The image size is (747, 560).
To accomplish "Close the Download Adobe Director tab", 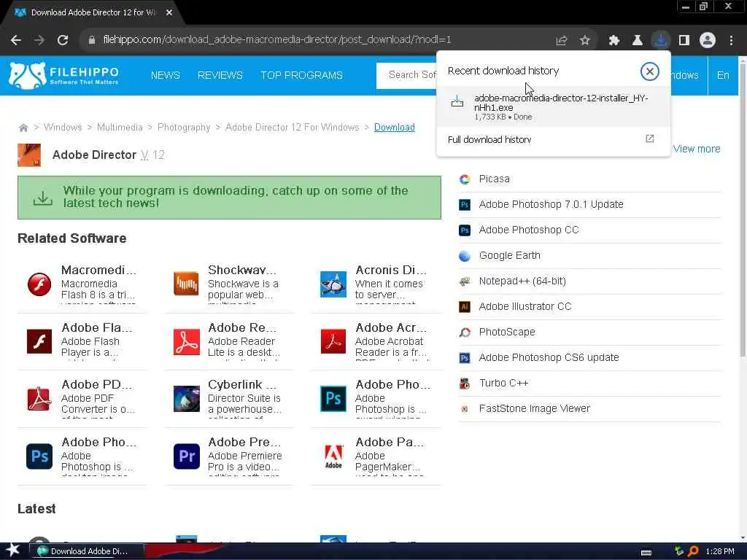I will [169, 13].
